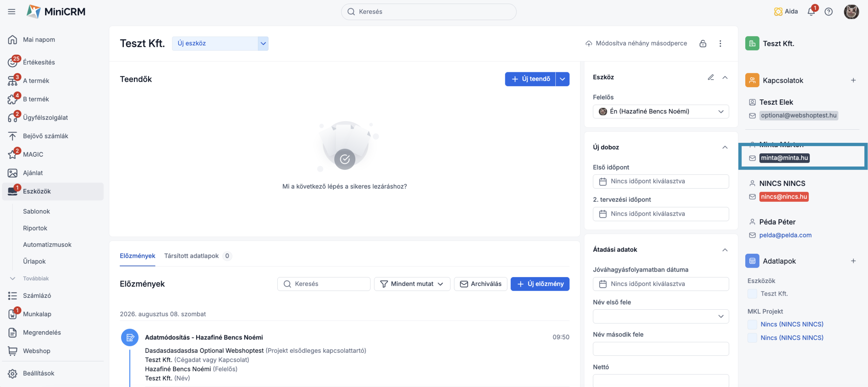Add a new contact via Kapcsolatok plus
Screen dimensions: 868x387
pyautogui.click(x=853, y=80)
